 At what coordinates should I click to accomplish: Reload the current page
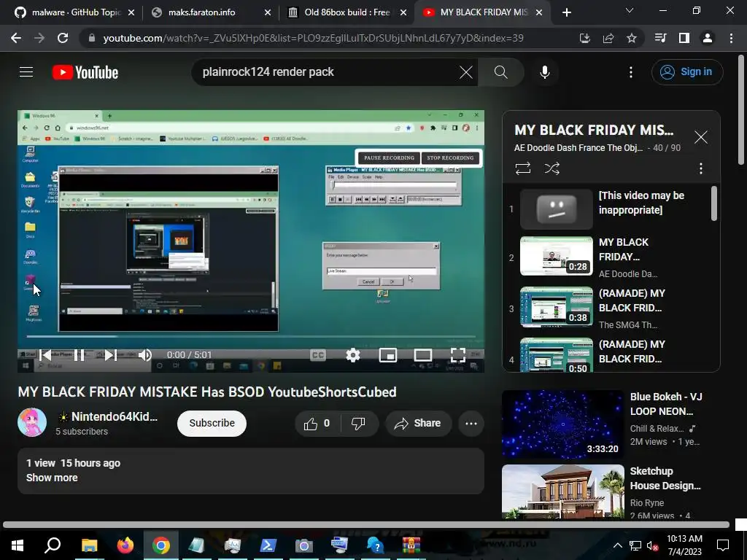pos(63,38)
